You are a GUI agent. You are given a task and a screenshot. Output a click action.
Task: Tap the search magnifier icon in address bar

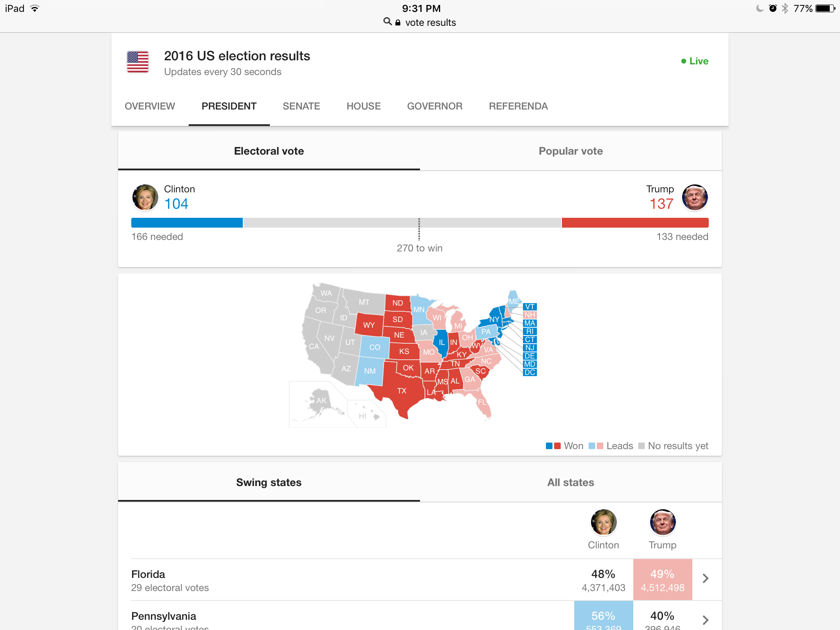tap(387, 21)
